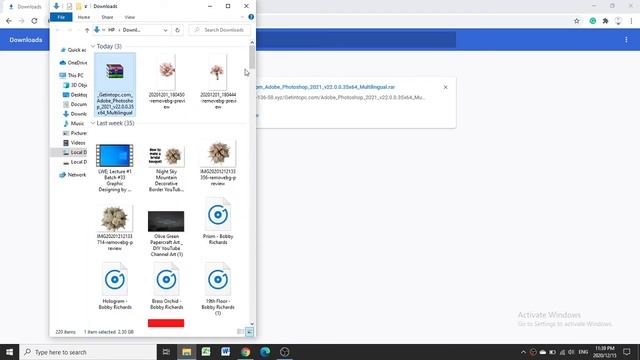This screenshot has height=360, width=640.
Task: Open Downloads page more actions menu
Action: [626, 40]
